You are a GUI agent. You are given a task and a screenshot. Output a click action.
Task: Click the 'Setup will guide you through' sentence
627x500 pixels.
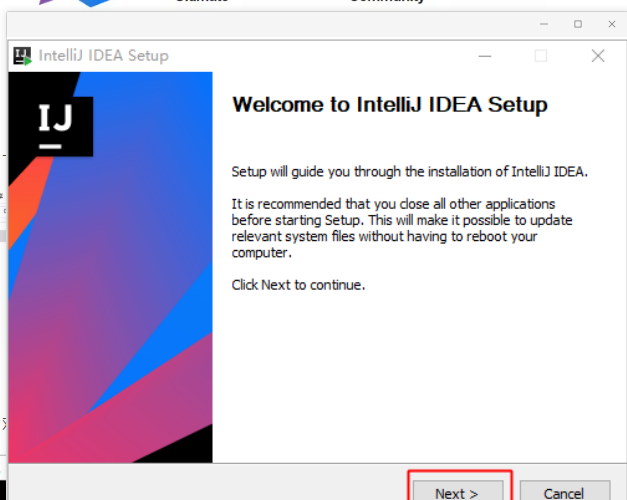pyautogui.click(x=410, y=172)
